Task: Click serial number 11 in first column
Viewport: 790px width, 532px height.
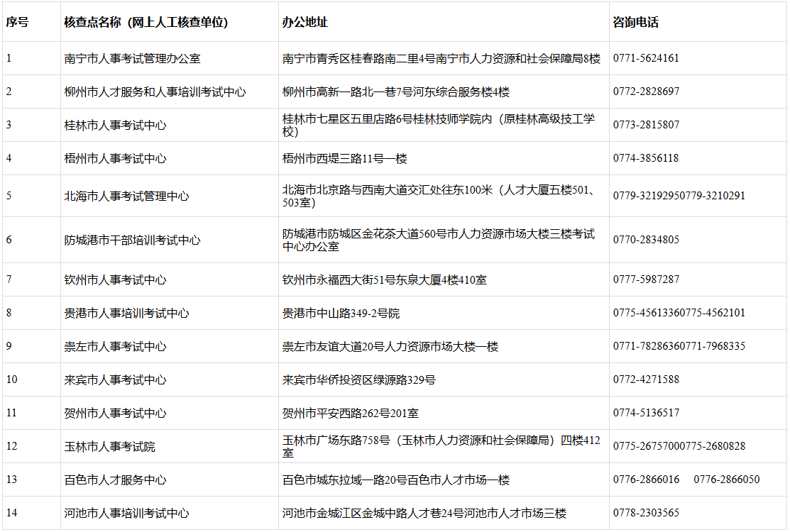Action: [x=11, y=413]
